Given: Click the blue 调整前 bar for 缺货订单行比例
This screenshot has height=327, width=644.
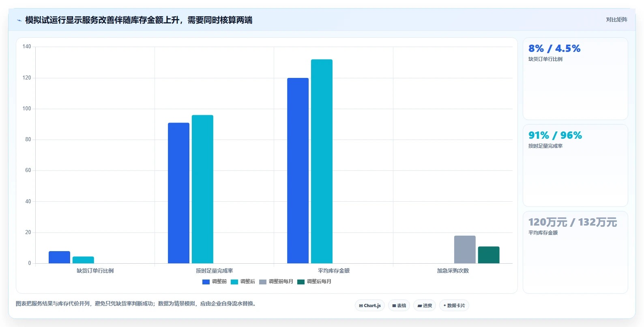Looking at the screenshot, I should pos(59,257).
